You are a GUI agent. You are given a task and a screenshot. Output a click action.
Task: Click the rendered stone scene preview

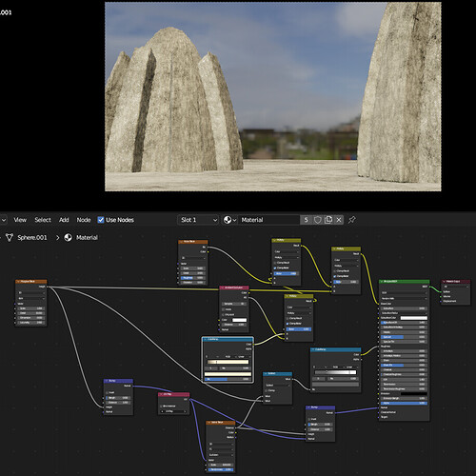tap(272, 96)
